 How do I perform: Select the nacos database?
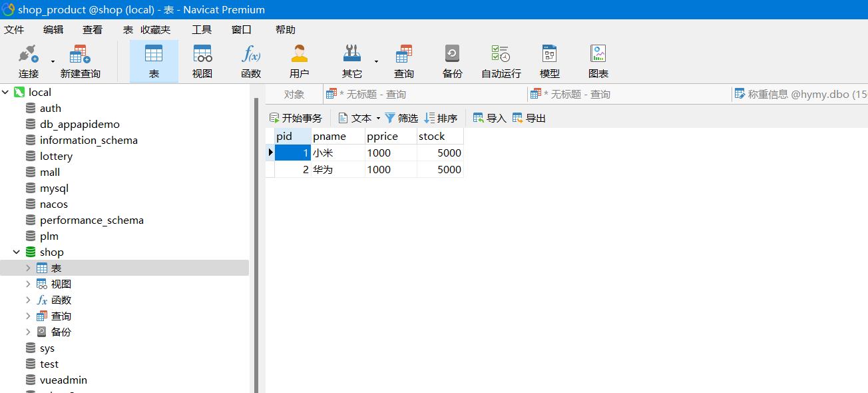click(x=54, y=204)
